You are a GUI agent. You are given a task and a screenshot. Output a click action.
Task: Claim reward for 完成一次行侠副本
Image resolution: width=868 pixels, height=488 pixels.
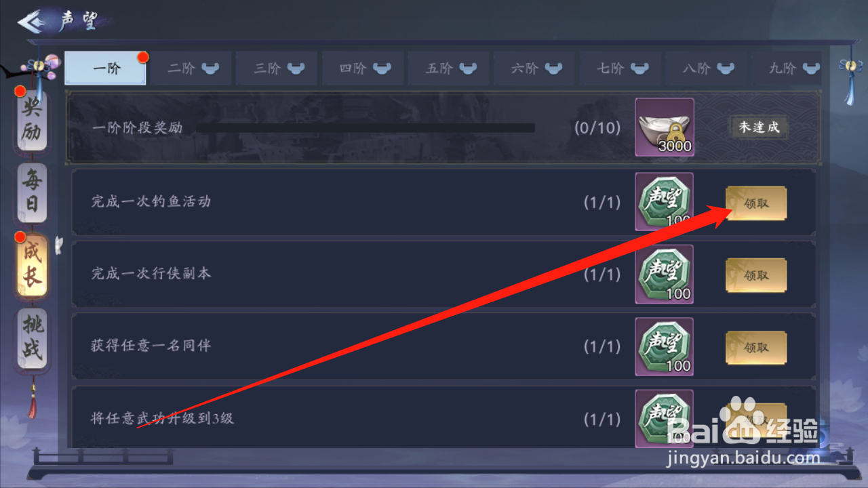756,275
